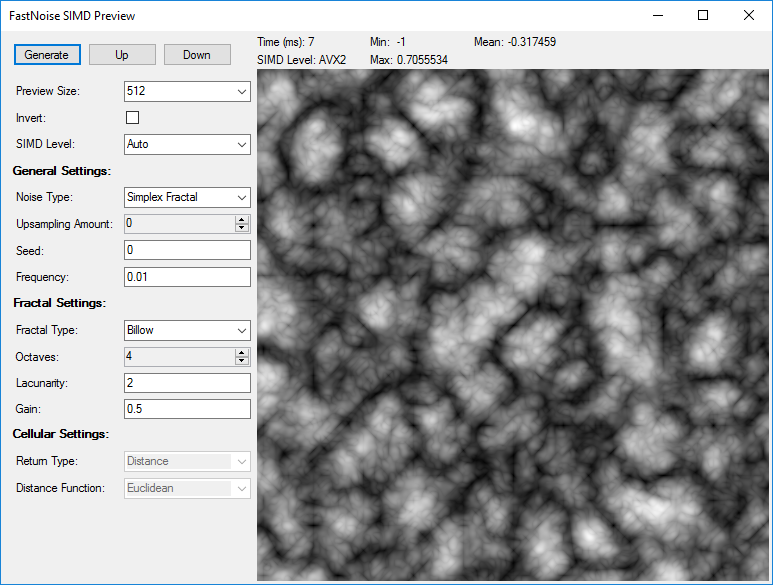Click the 'Fractal Settings:' heading

click(x=60, y=303)
